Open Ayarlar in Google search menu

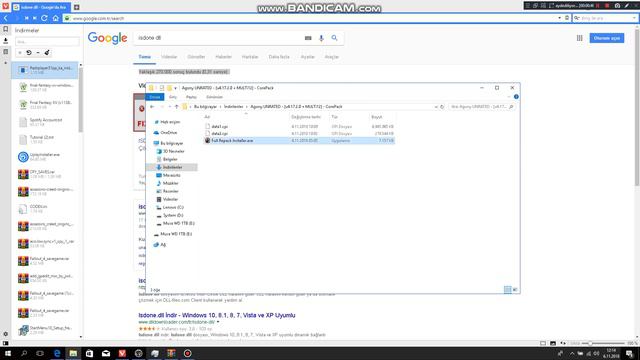[x=307, y=57]
